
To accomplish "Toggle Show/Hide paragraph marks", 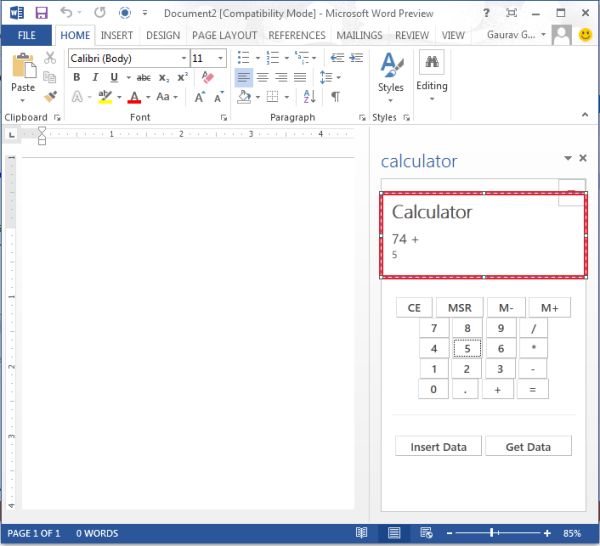I will click(x=336, y=96).
